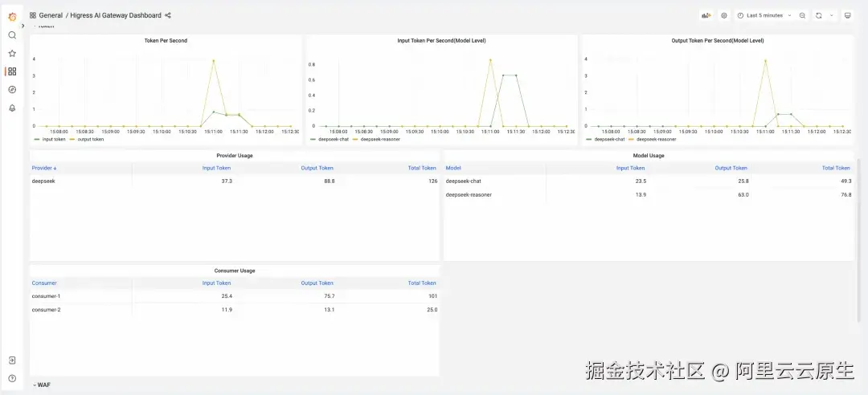Viewport: 868px width, 395px height.
Task: Open the Consumer Usage panel title menu
Action: pos(235,271)
